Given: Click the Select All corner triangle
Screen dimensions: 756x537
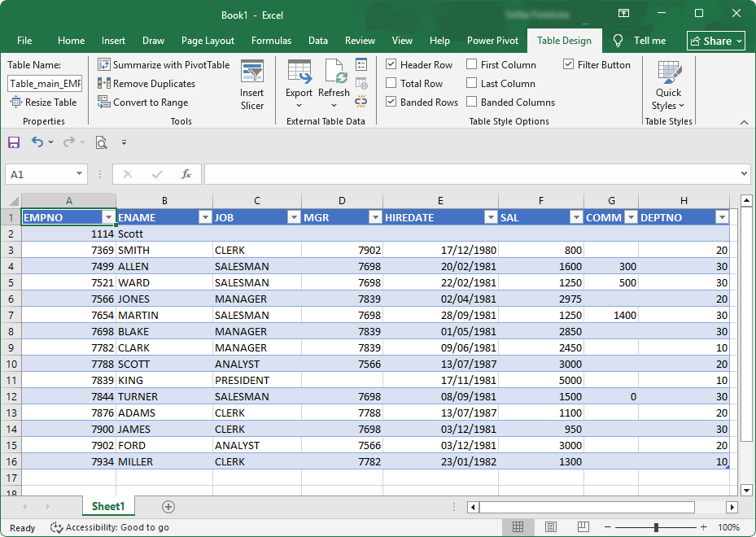Looking at the screenshot, I should [x=14, y=201].
